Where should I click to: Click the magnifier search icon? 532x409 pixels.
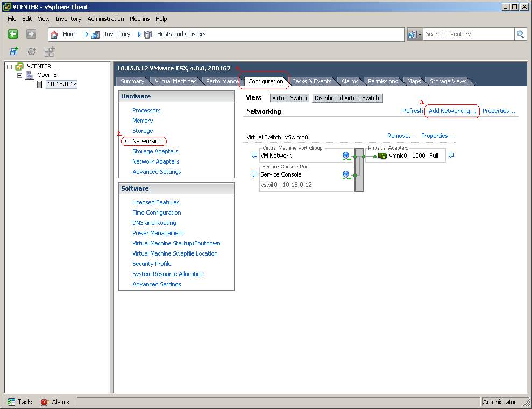pyautogui.click(x=520, y=34)
